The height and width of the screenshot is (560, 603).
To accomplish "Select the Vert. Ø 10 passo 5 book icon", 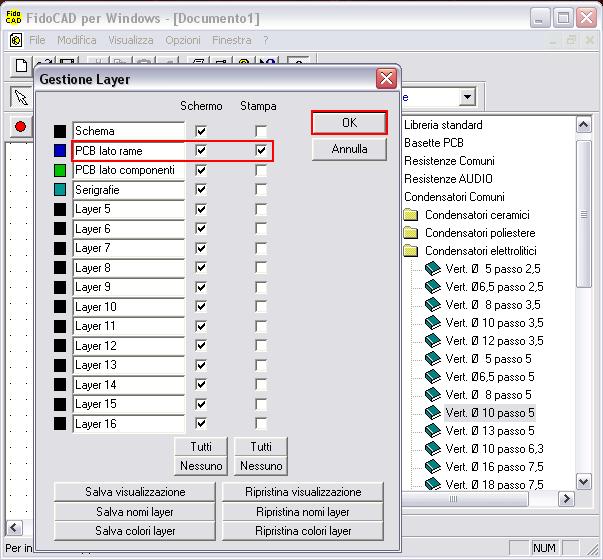I will (x=433, y=413).
